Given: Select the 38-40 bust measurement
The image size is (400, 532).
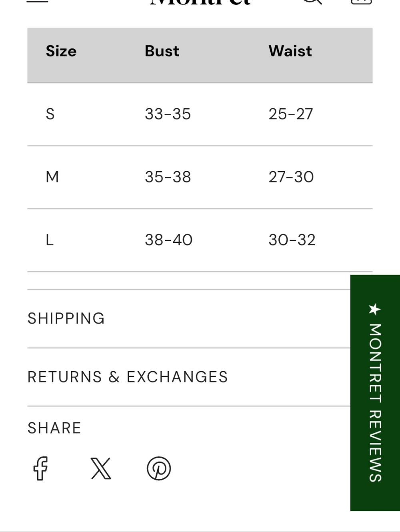Looking at the screenshot, I should [169, 240].
